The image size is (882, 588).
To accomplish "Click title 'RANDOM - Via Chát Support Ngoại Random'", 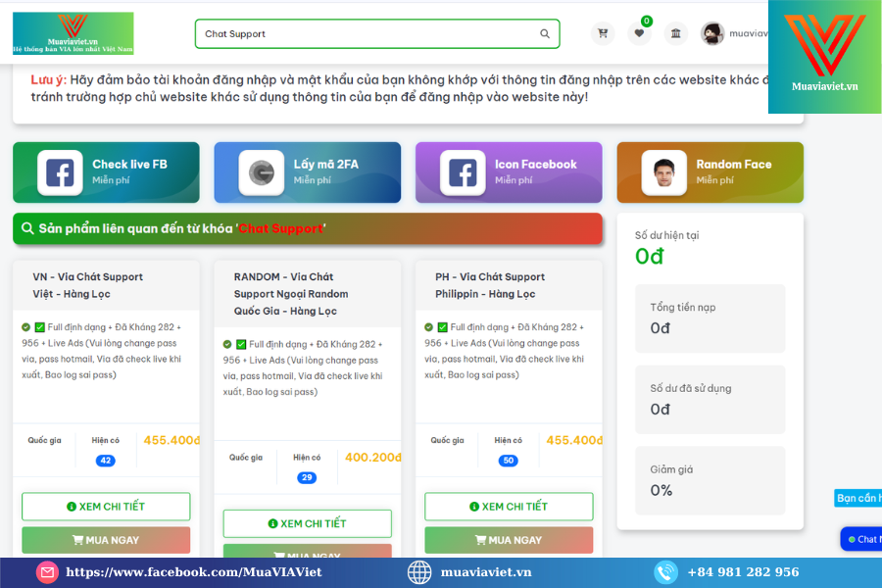I will click(x=291, y=294).
